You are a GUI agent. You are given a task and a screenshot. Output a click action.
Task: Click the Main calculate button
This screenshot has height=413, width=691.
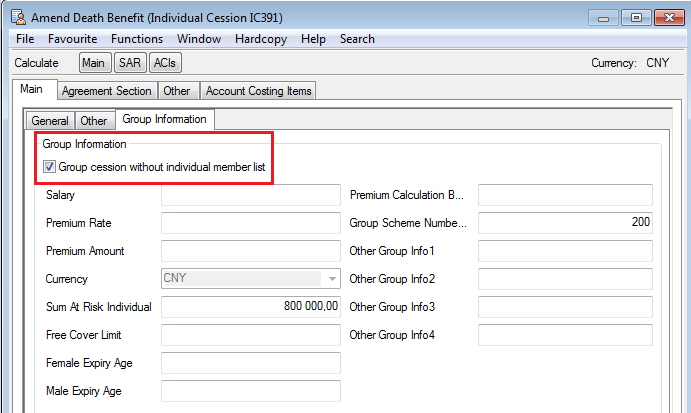94,63
